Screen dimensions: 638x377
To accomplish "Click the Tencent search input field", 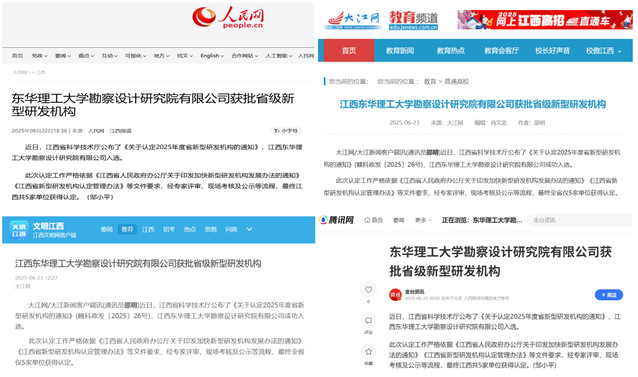I will (579, 220).
